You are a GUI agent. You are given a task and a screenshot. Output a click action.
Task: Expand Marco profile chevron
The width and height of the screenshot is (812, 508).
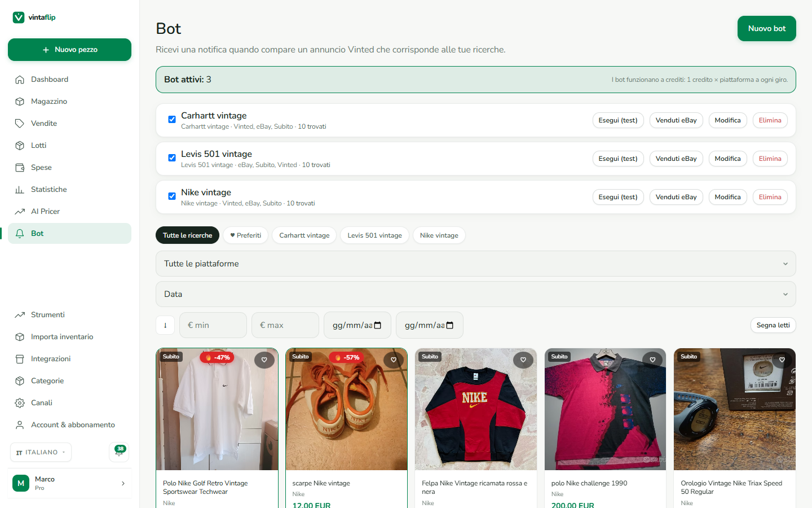click(x=123, y=483)
